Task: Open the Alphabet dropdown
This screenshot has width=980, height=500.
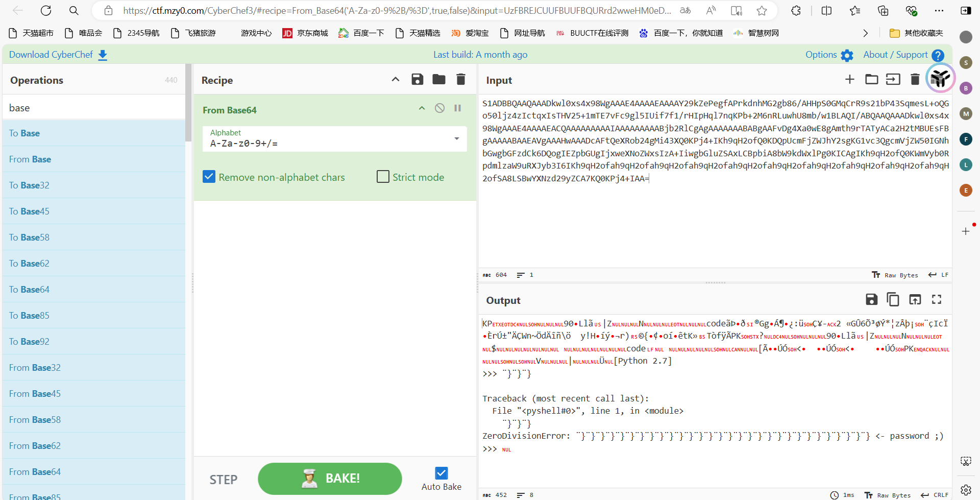Action: pos(334,139)
